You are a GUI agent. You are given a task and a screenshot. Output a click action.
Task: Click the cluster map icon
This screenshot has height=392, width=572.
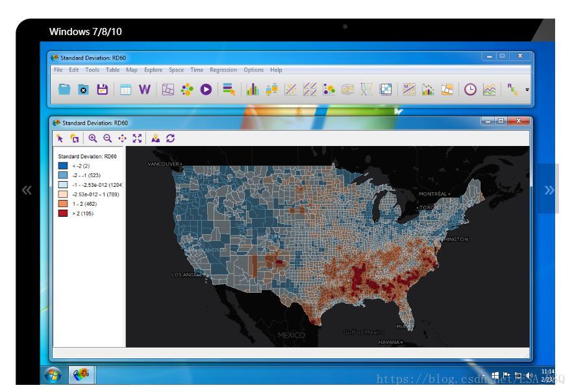[x=447, y=89]
